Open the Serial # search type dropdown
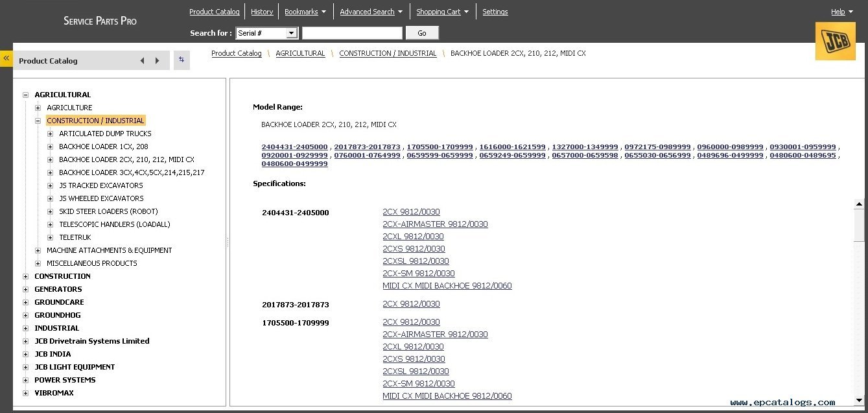 point(266,33)
